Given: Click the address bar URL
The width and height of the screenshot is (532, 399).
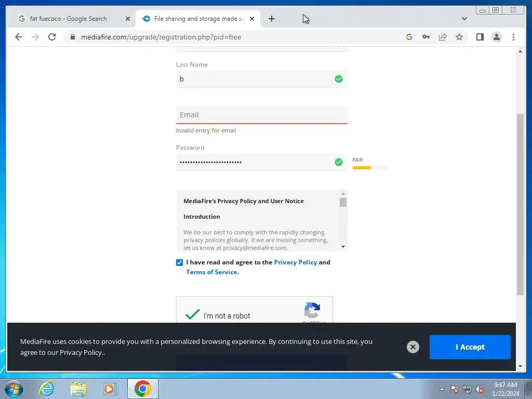Looking at the screenshot, I should coord(161,37).
